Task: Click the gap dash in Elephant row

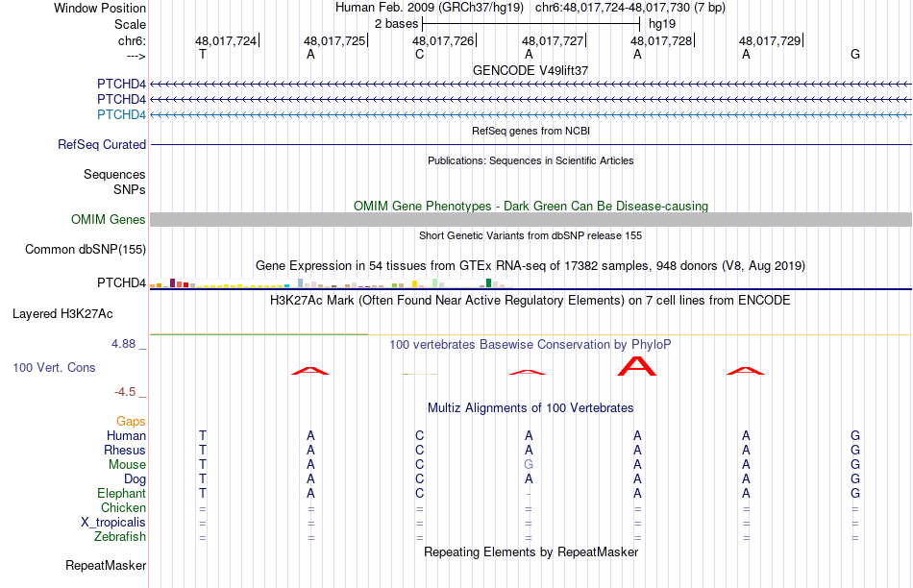Action: [x=529, y=494]
